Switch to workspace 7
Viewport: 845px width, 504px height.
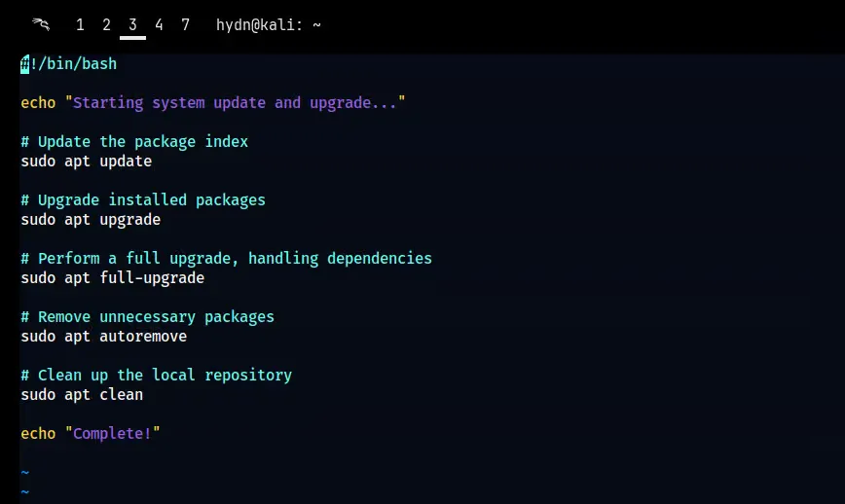tap(185, 24)
